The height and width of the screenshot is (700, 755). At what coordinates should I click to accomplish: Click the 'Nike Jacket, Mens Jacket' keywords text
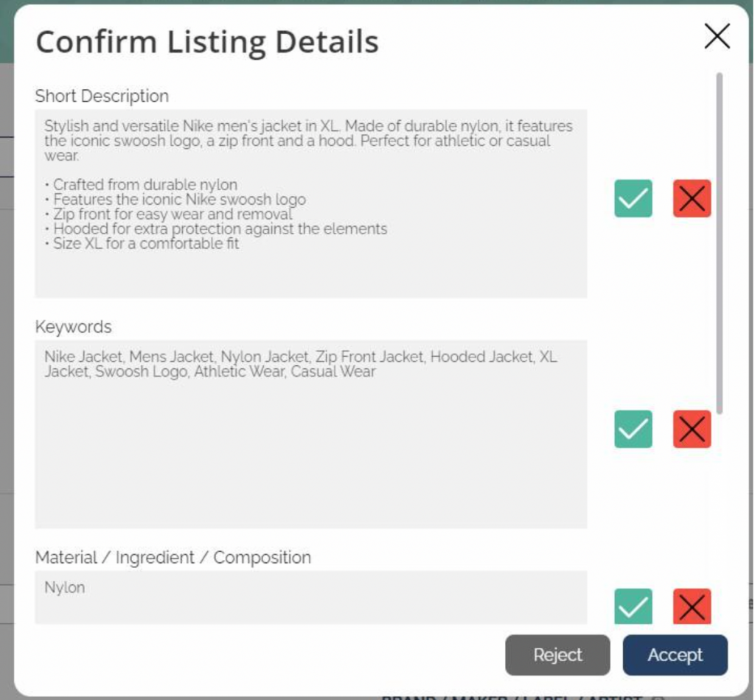pos(129,357)
